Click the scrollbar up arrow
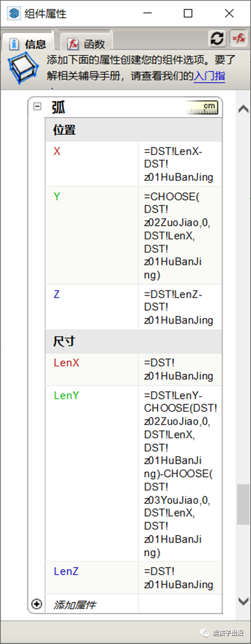 [x=244, y=109]
